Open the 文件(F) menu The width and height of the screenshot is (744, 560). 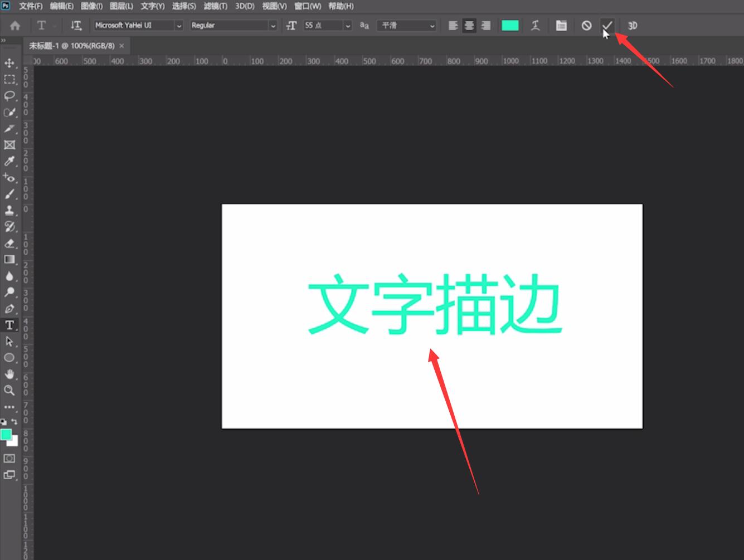pyautogui.click(x=31, y=6)
